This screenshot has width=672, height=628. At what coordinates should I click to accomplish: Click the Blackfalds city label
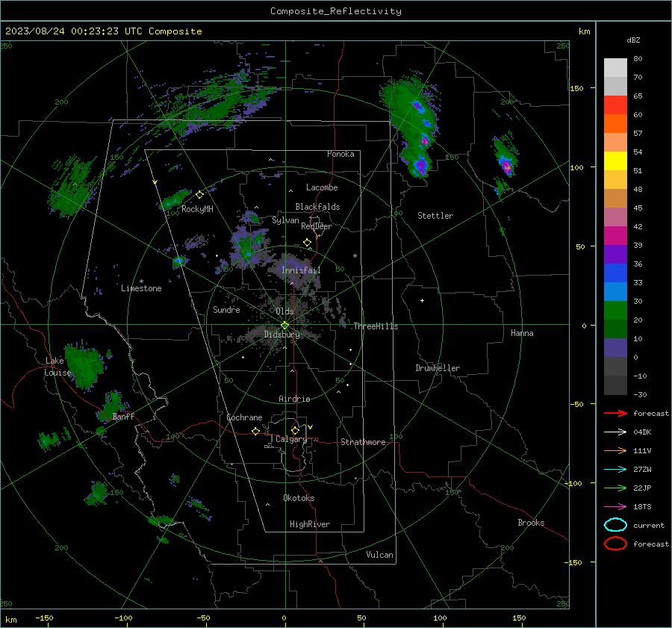[x=317, y=207]
